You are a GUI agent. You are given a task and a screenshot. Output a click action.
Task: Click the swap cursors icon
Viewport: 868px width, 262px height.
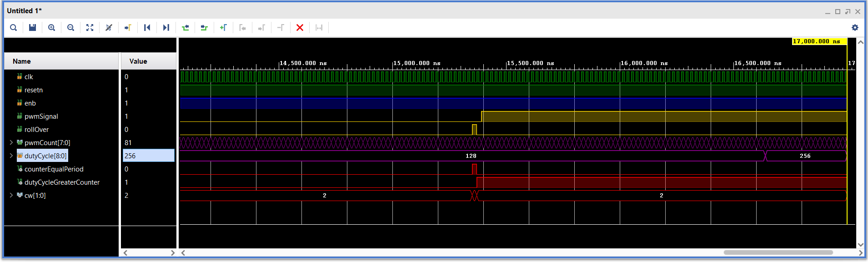281,28
